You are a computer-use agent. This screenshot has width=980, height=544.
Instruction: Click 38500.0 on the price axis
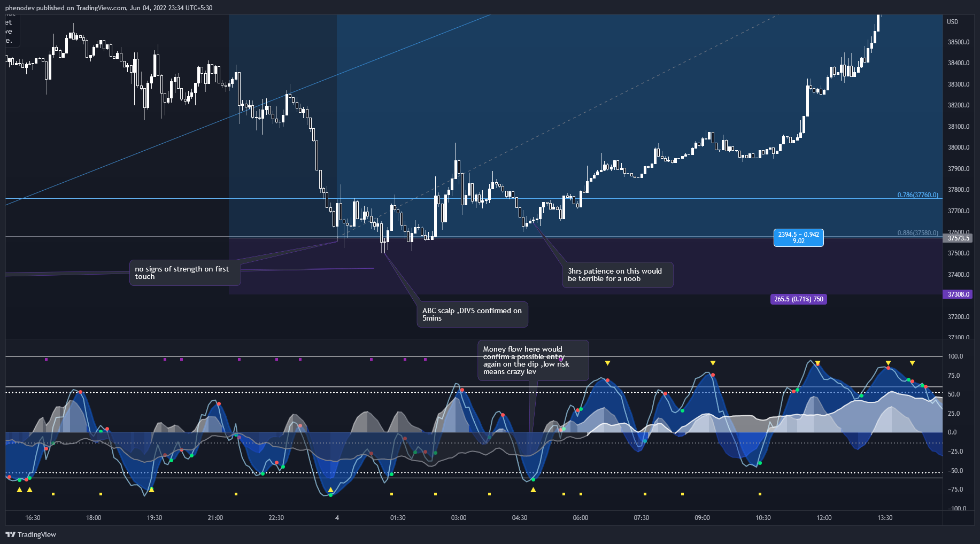(959, 42)
